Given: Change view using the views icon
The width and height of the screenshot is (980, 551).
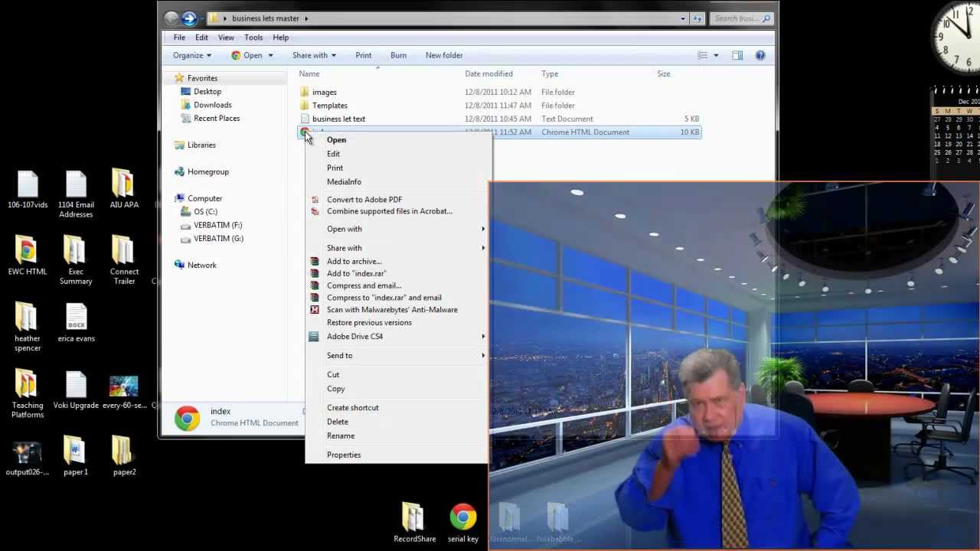Looking at the screenshot, I should coord(702,55).
